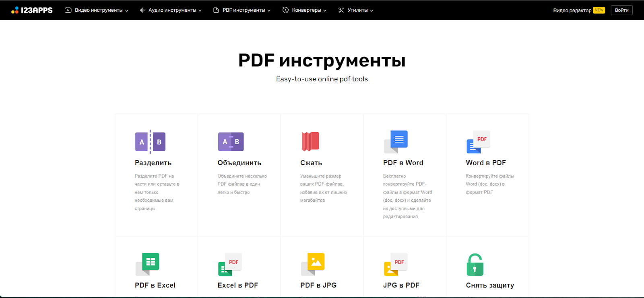Image resolution: width=644 pixels, height=298 pixels.
Task: Open the PDF в Excel title
Action: [155, 285]
